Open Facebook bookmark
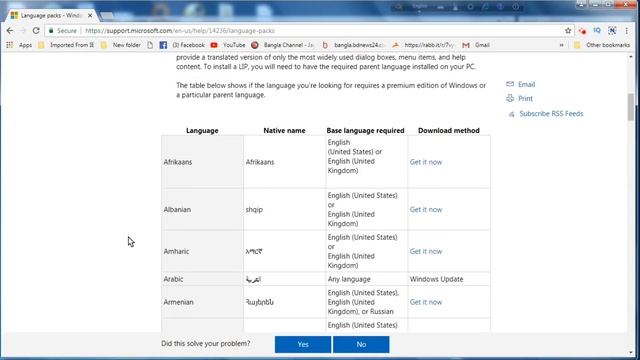 (182, 45)
